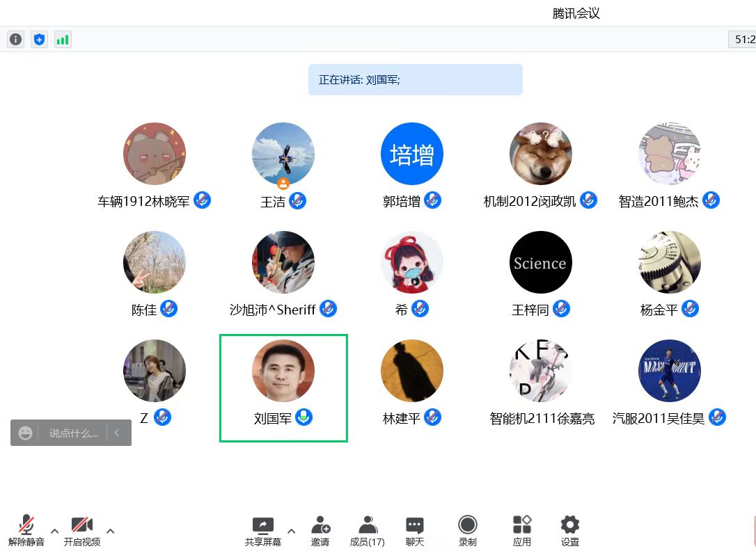Check the green network signal icon
This screenshot has width=756, height=551.
(x=63, y=40)
